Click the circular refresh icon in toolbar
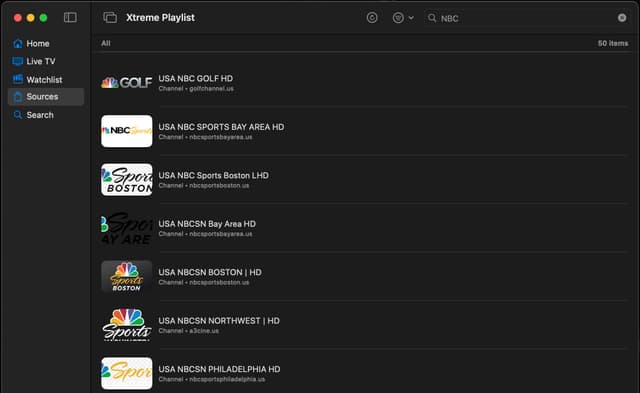The width and height of the screenshot is (640, 393). point(372,18)
